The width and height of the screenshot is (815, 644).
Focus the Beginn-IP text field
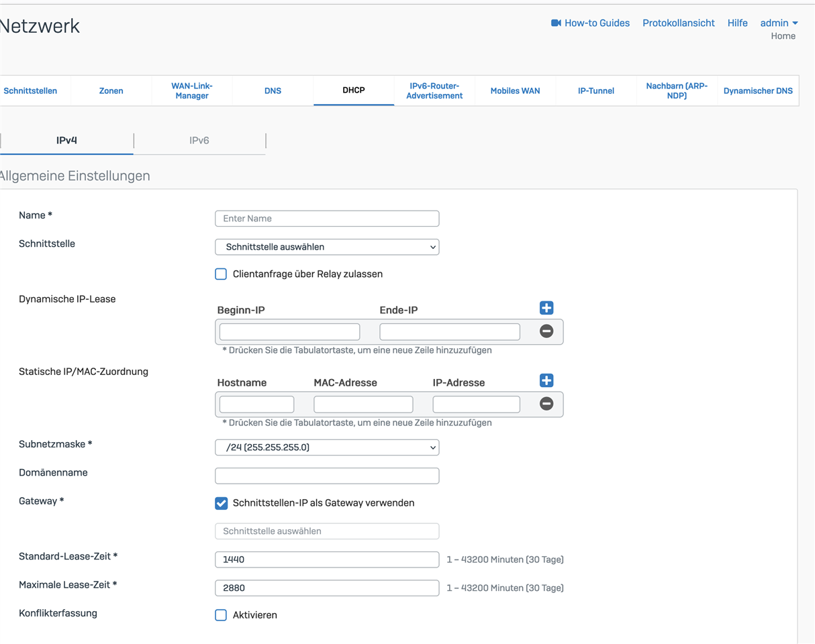[x=289, y=332]
